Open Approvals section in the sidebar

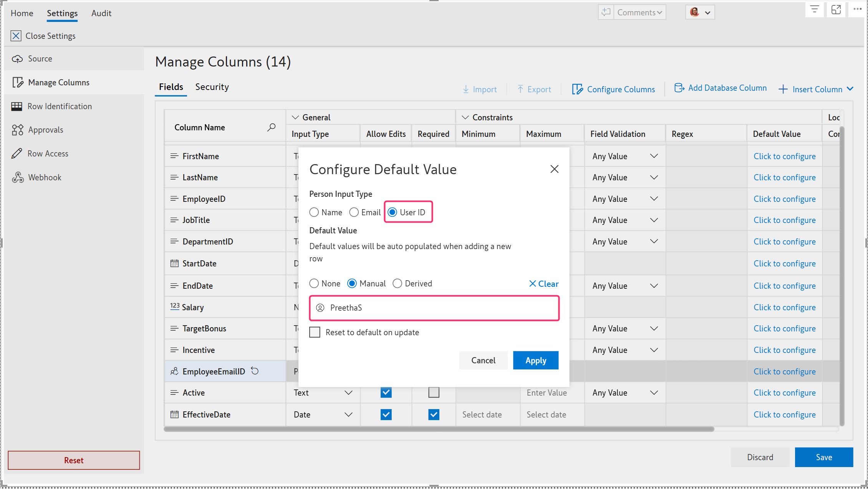coord(45,130)
